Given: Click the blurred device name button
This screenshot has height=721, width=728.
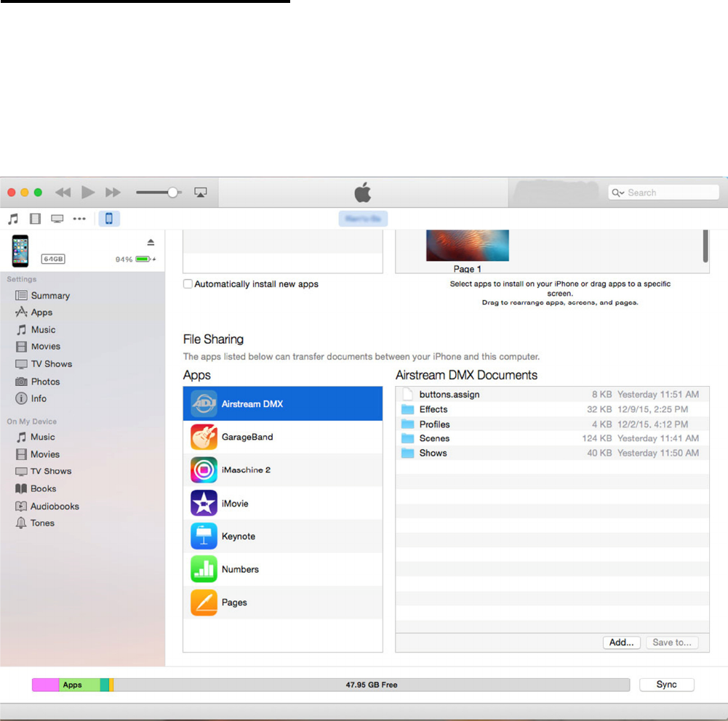Looking at the screenshot, I should point(363,219).
